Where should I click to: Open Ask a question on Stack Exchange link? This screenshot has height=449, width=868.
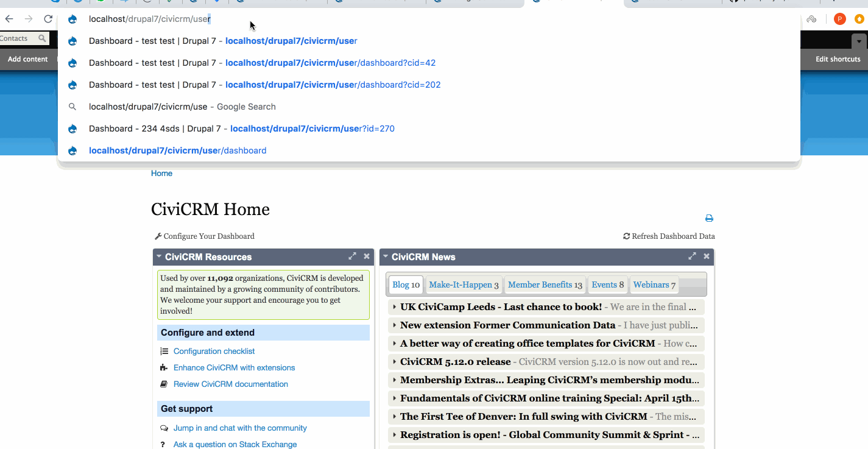235,445
